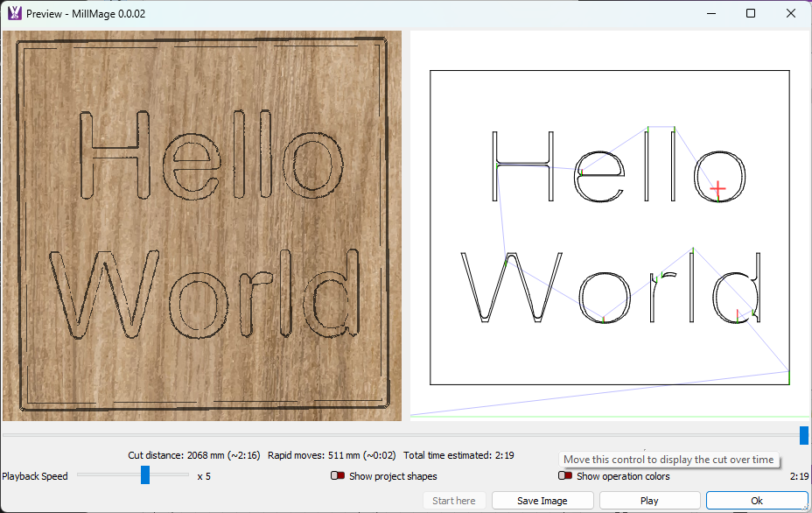The width and height of the screenshot is (812, 513).
Task: Click the red crosshair tool position marker
Action: [x=717, y=188]
